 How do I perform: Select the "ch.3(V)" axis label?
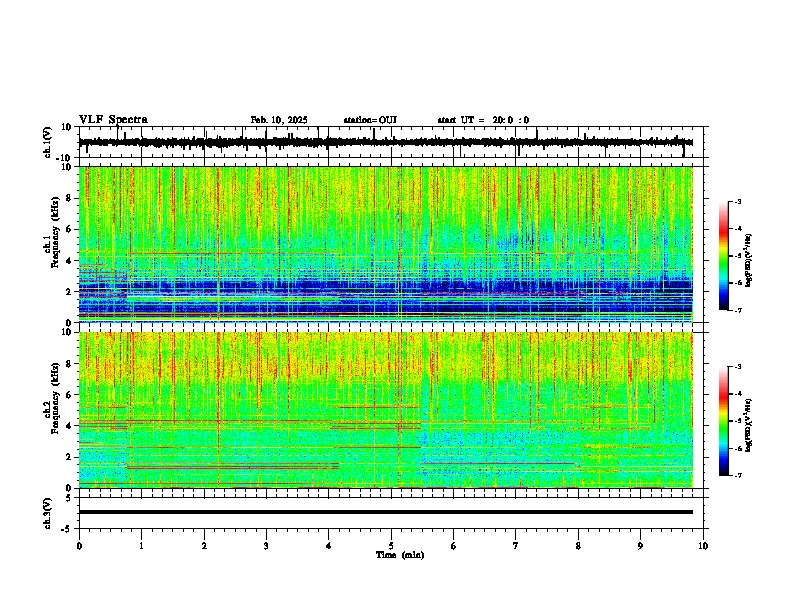click(x=48, y=513)
